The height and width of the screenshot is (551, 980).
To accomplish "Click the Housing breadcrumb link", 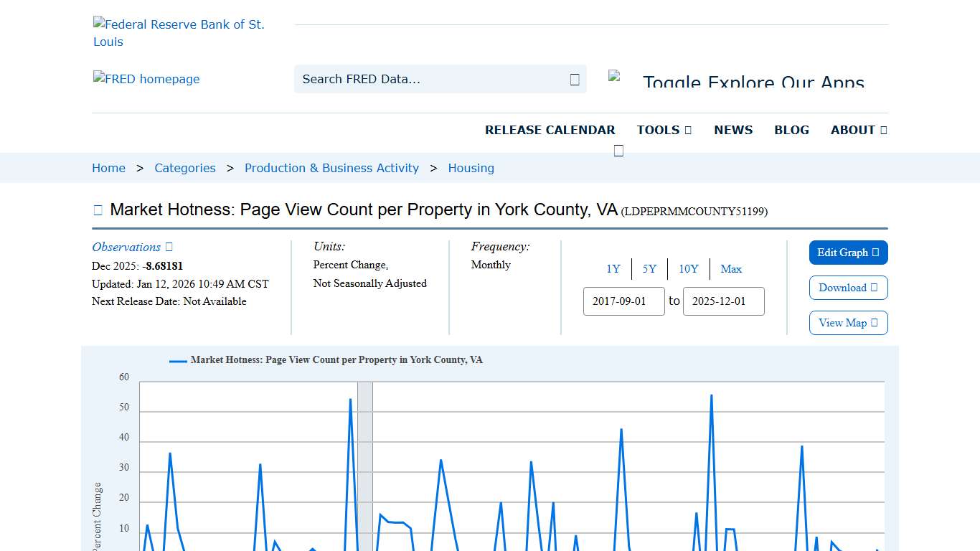I will [x=471, y=168].
